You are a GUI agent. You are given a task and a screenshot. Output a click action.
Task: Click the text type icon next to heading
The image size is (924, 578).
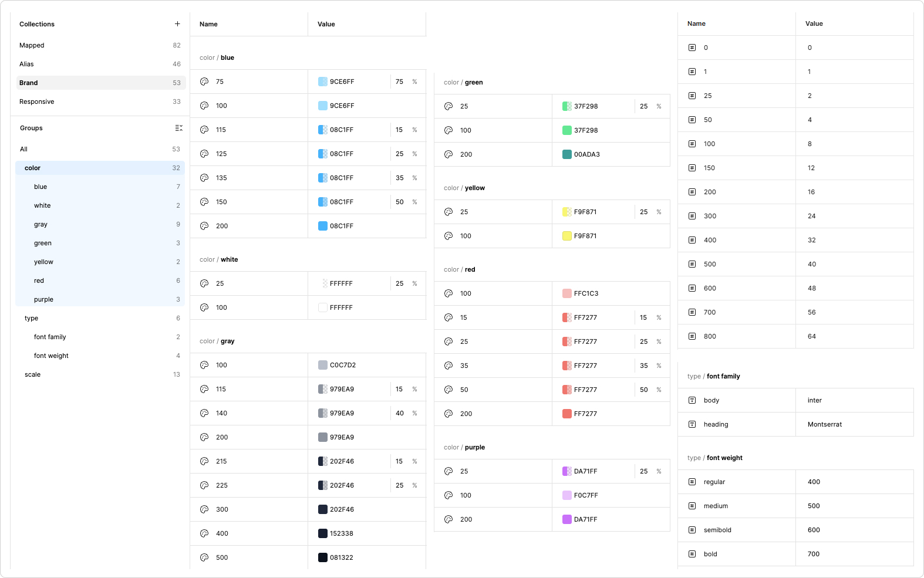pyautogui.click(x=692, y=424)
